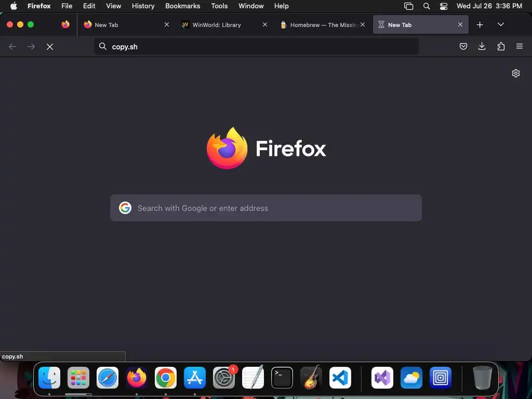Image resolution: width=532 pixels, height=399 pixels.
Task: Go forward using the forward arrow
Action: [31, 47]
